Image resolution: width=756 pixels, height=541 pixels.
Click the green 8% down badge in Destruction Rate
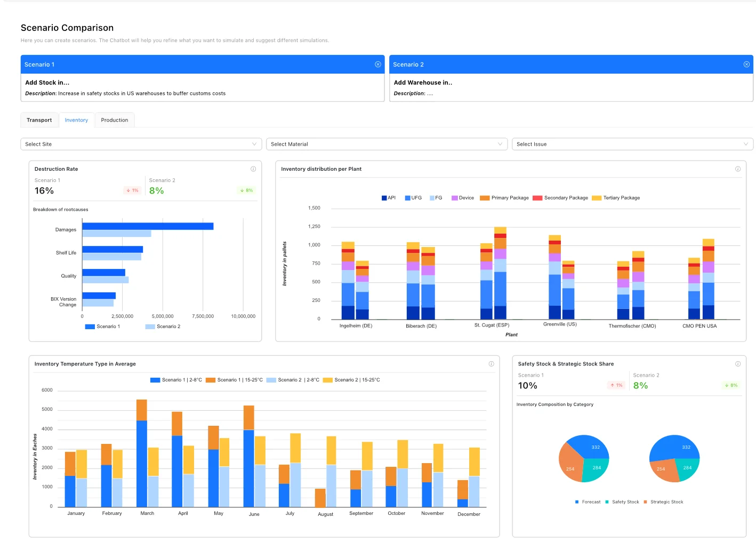[x=246, y=190]
